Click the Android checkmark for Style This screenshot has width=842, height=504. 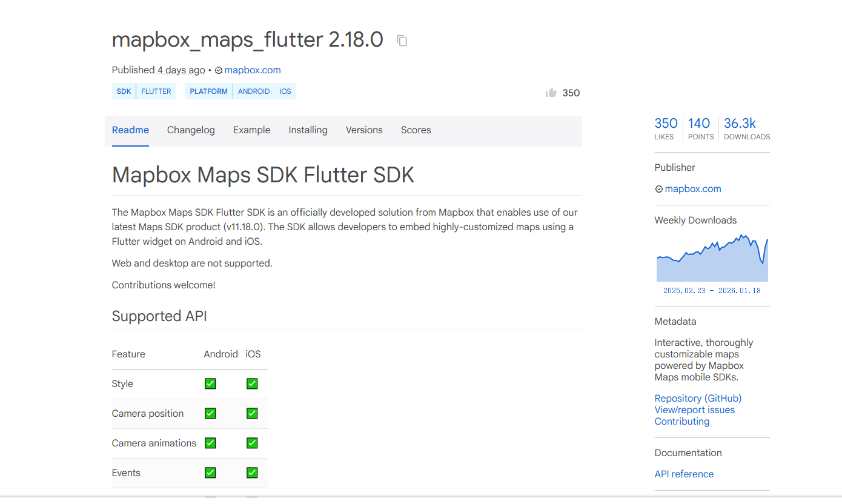(210, 383)
